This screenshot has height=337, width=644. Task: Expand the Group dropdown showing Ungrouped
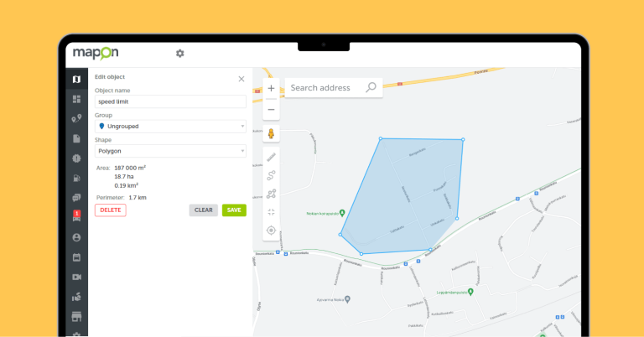click(x=170, y=127)
